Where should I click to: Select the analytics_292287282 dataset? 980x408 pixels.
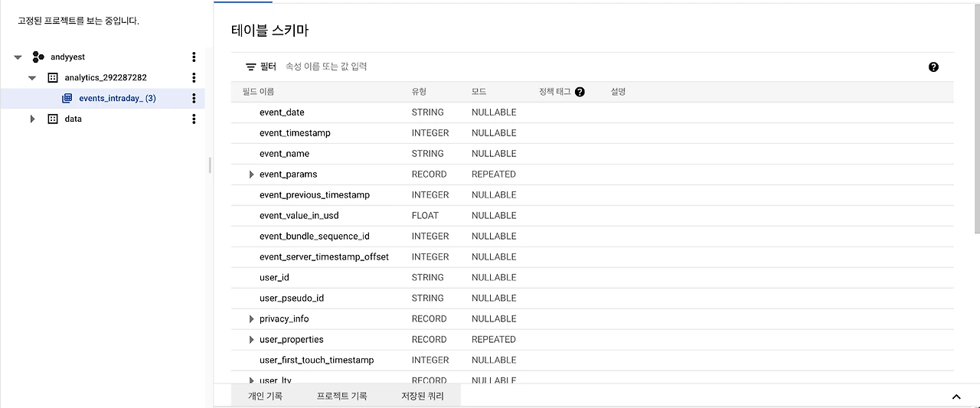[106, 77]
